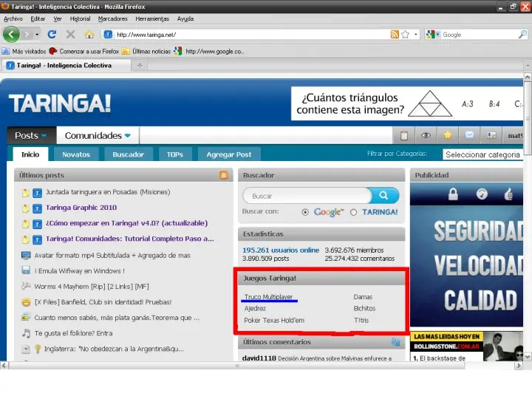Click the address bar URL field
Image resolution: width=532 pixels, height=399 pixels.
pos(252,35)
